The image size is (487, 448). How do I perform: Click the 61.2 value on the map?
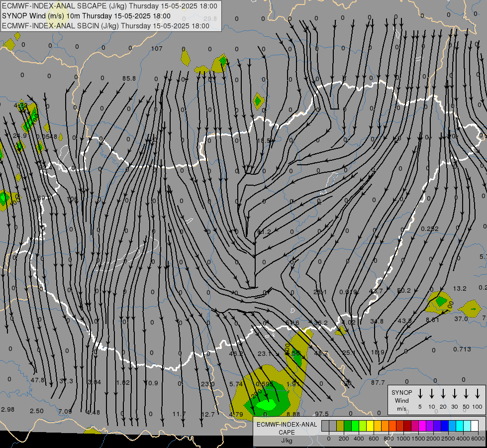[264, 232]
